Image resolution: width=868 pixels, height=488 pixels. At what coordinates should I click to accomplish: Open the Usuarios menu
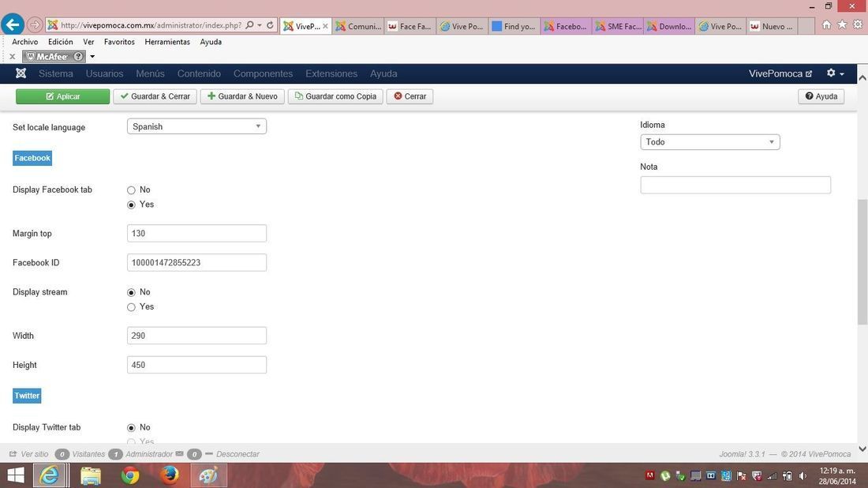pos(105,73)
